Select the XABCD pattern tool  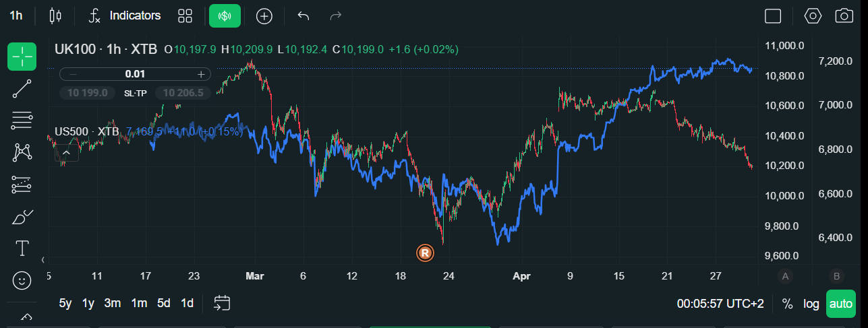coord(22,152)
